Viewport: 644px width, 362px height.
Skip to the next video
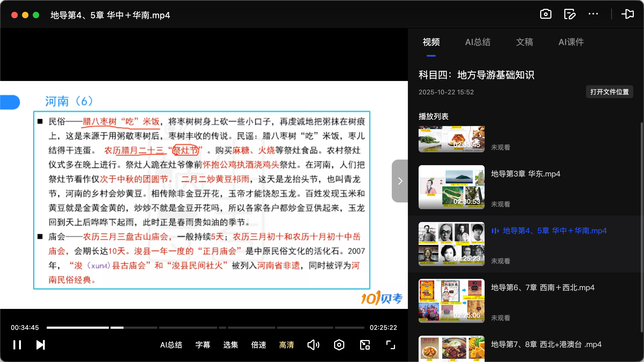40,345
